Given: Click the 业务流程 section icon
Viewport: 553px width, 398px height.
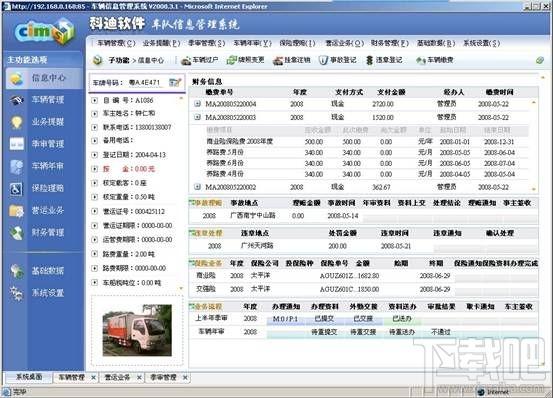Looking at the screenshot, I should coord(192,307).
